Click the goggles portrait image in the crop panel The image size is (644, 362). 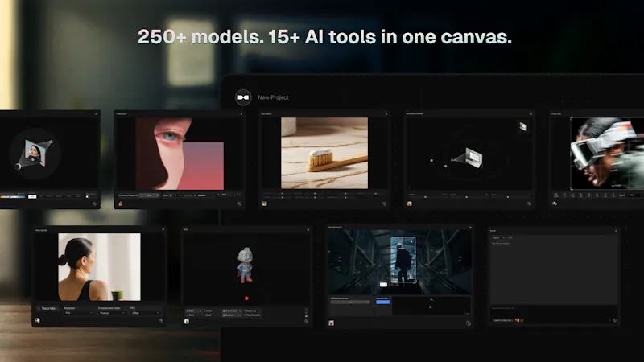(607, 154)
